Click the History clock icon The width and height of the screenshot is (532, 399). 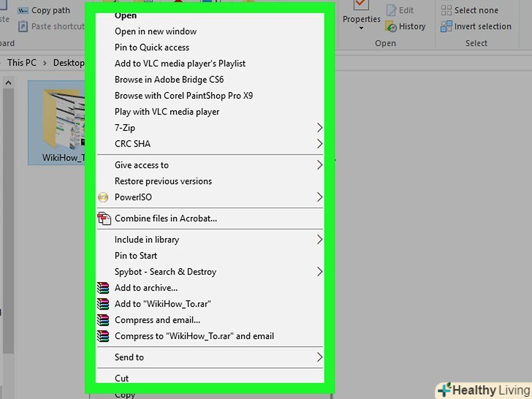(x=391, y=26)
